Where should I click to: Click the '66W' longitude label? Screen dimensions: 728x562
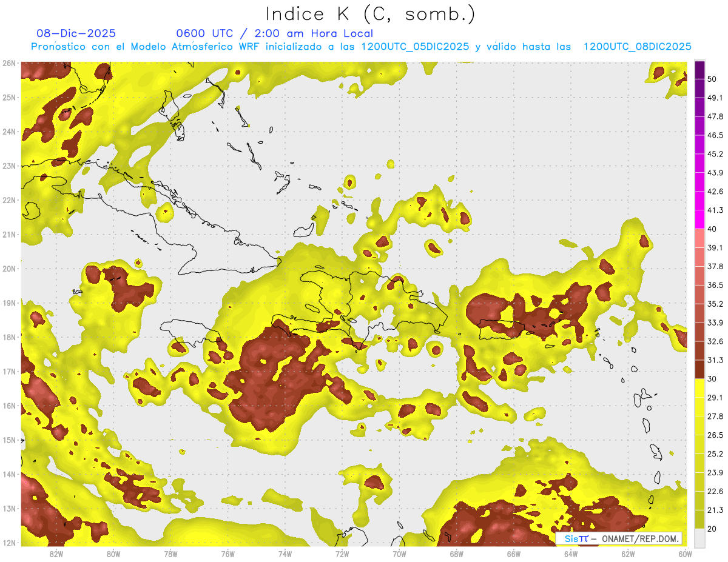click(x=514, y=554)
